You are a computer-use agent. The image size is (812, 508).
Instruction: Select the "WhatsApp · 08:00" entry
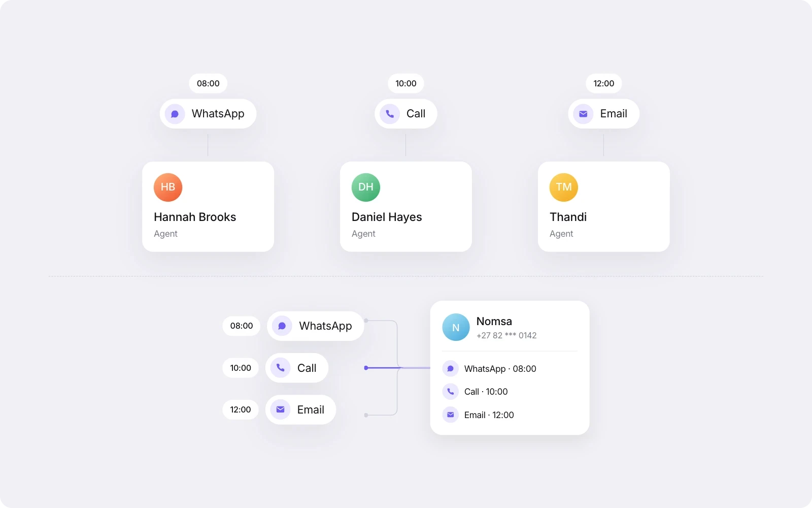point(489,369)
